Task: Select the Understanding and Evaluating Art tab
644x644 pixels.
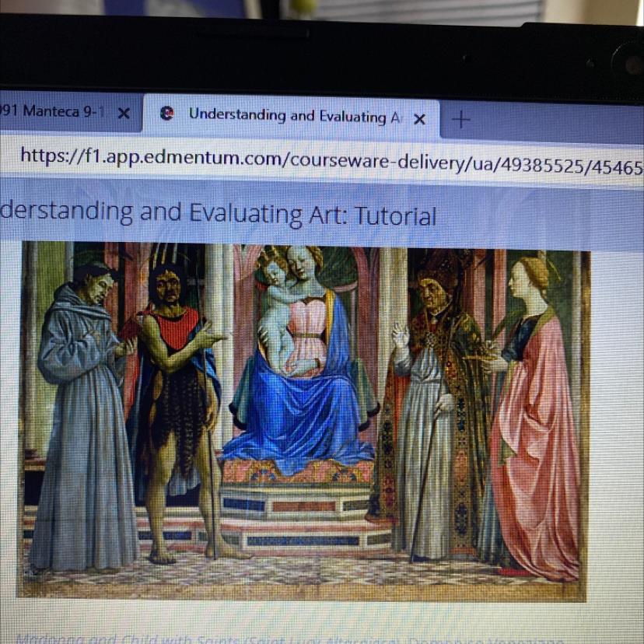Action: 291,116
